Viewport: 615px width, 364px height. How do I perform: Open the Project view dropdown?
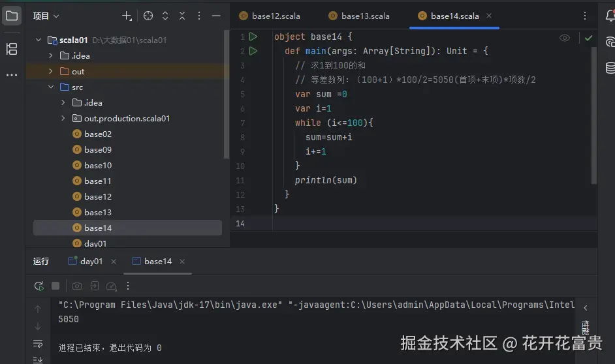pyautogui.click(x=46, y=16)
